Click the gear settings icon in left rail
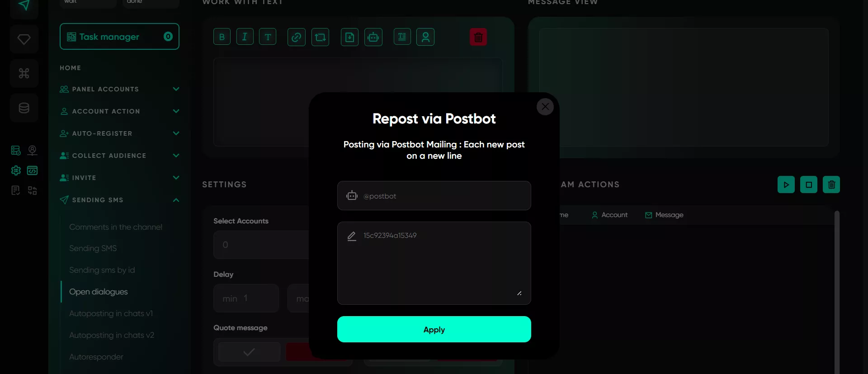Screen dimensions: 868x374 click(x=16, y=170)
